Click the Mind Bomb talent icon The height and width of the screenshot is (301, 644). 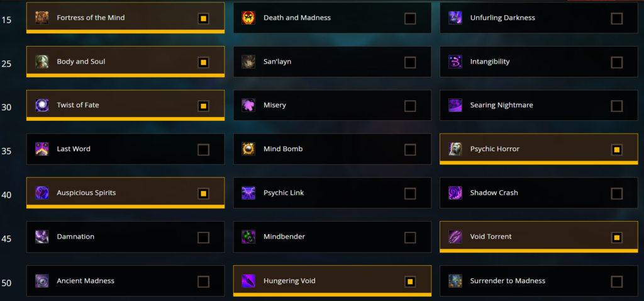248,149
